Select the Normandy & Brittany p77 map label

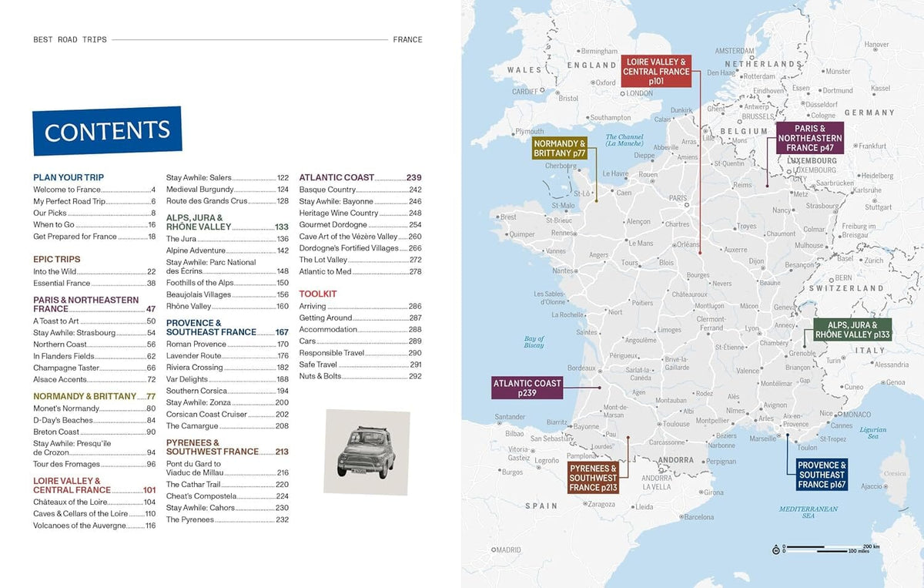(x=560, y=149)
